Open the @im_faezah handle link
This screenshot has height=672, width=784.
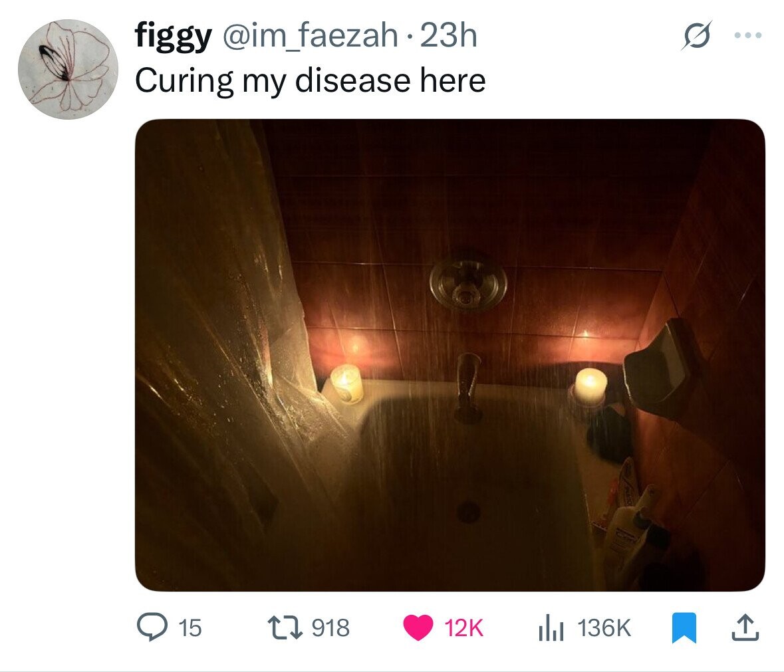(x=310, y=37)
